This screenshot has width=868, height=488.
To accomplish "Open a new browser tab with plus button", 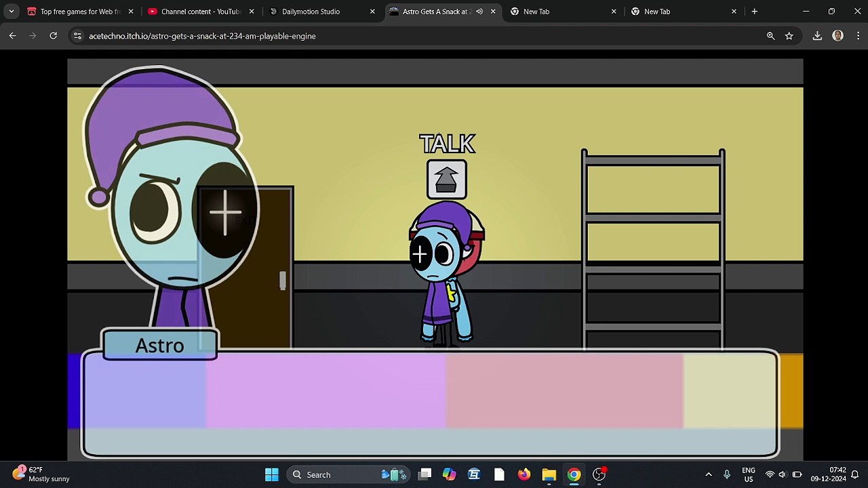I will pyautogui.click(x=754, y=12).
